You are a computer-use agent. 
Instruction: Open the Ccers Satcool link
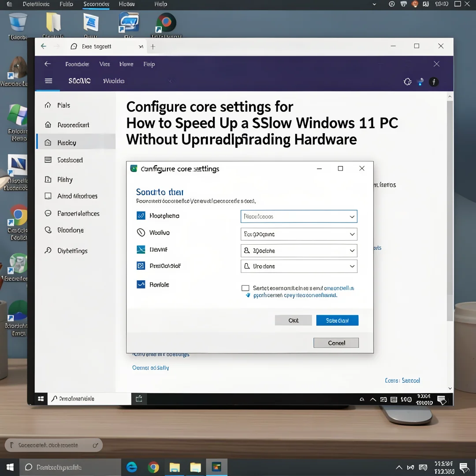click(x=402, y=380)
